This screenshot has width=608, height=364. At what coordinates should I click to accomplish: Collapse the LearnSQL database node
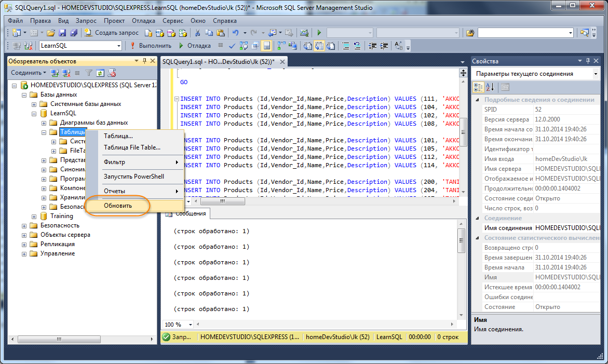click(34, 114)
